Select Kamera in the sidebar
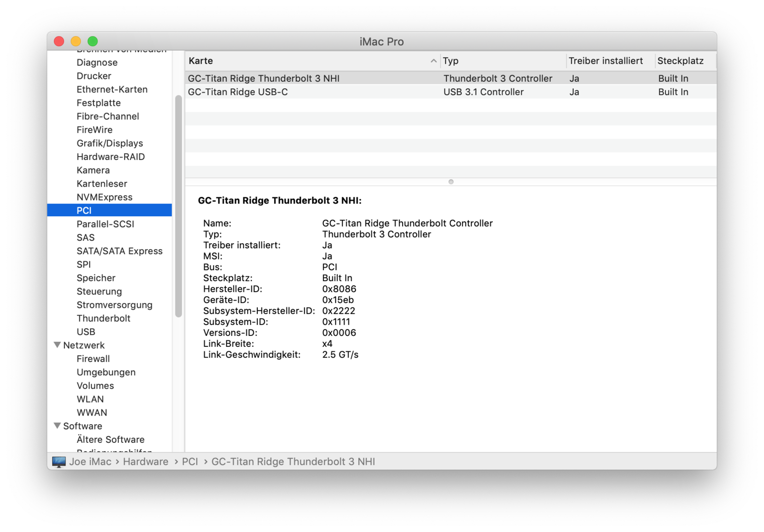This screenshot has width=764, height=532. click(93, 170)
